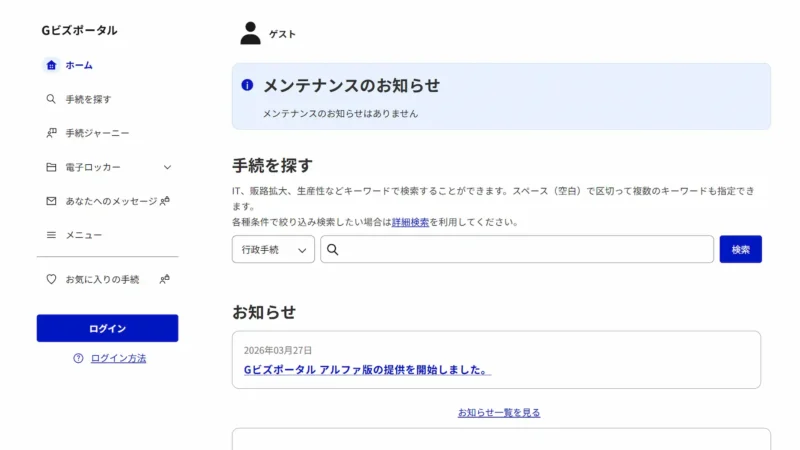Follow the お知らせ一覧を見る link
The width and height of the screenshot is (800, 450).
click(x=499, y=412)
